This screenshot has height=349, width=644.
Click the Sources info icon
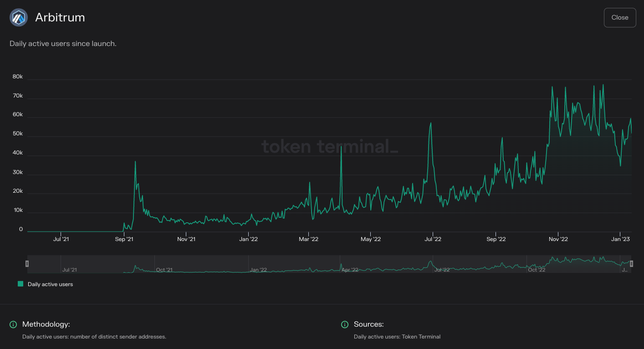click(345, 324)
